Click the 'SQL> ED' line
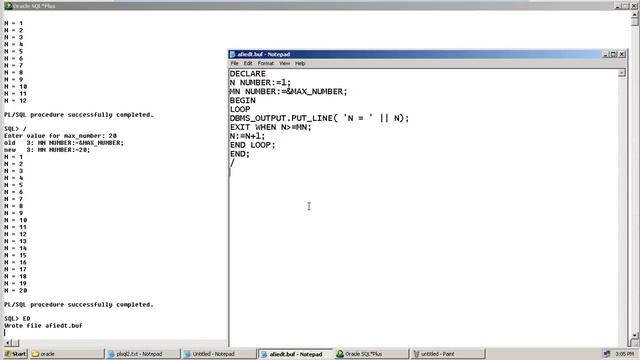This screenshot has height=360, width=640. coord(17,318)
